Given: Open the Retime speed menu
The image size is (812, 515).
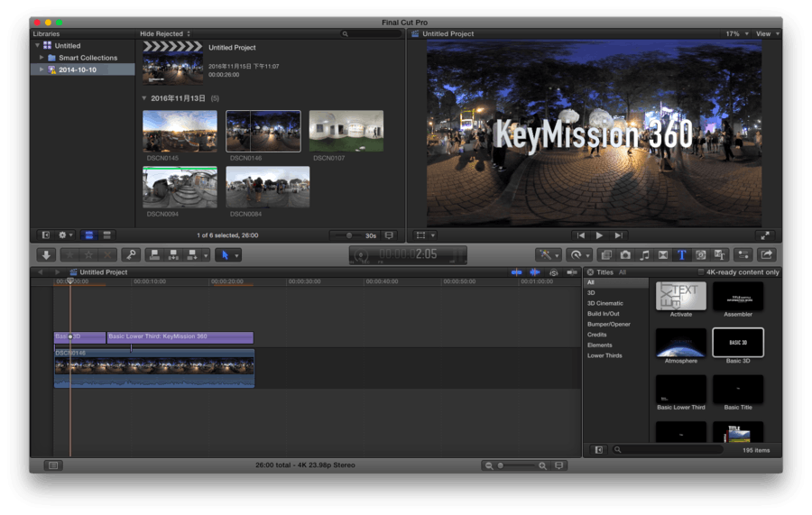Looking at the screenshot, I should point(579,254).
